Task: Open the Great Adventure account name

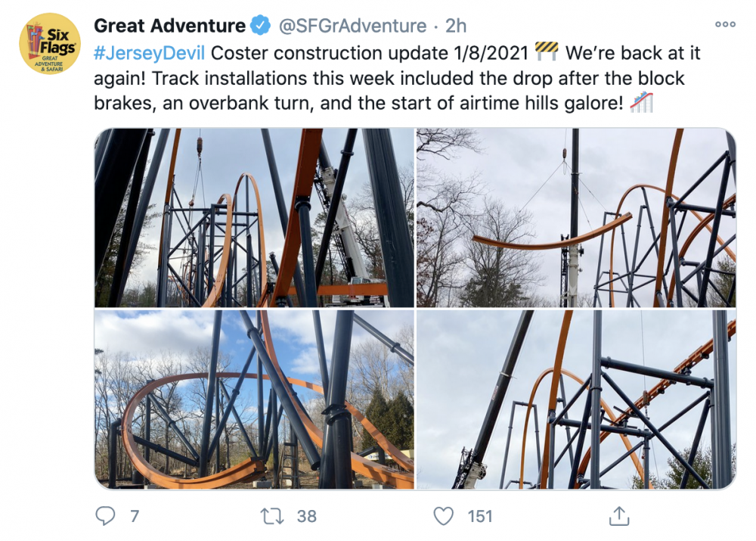Action: [169, 25]
